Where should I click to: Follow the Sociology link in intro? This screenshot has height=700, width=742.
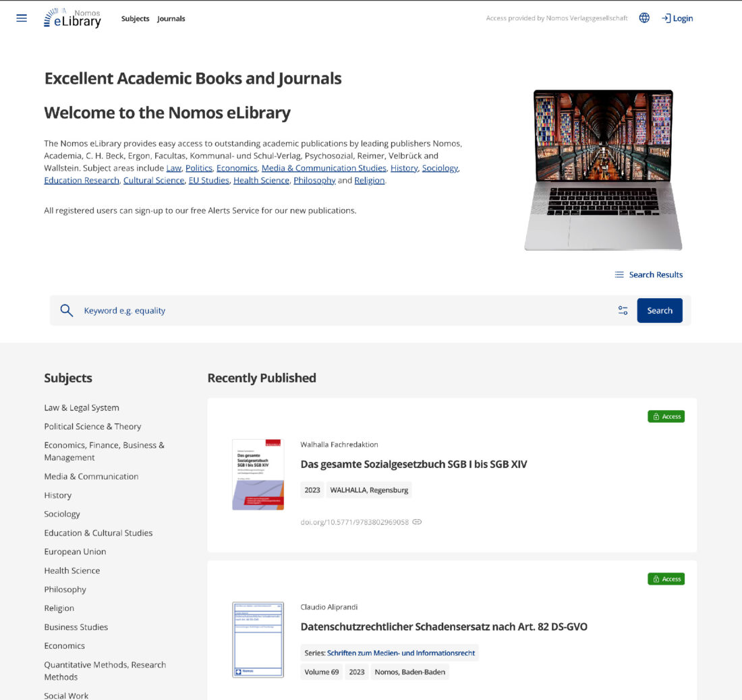440,168
